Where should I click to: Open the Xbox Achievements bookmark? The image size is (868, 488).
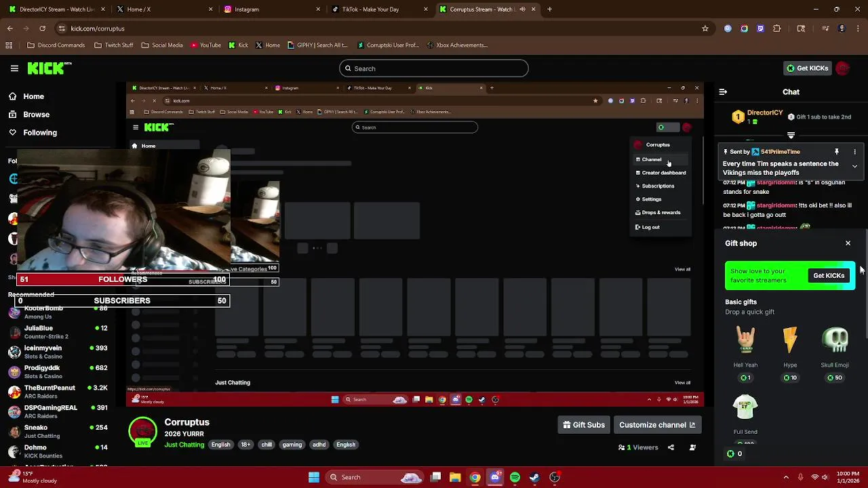(457, 45)
